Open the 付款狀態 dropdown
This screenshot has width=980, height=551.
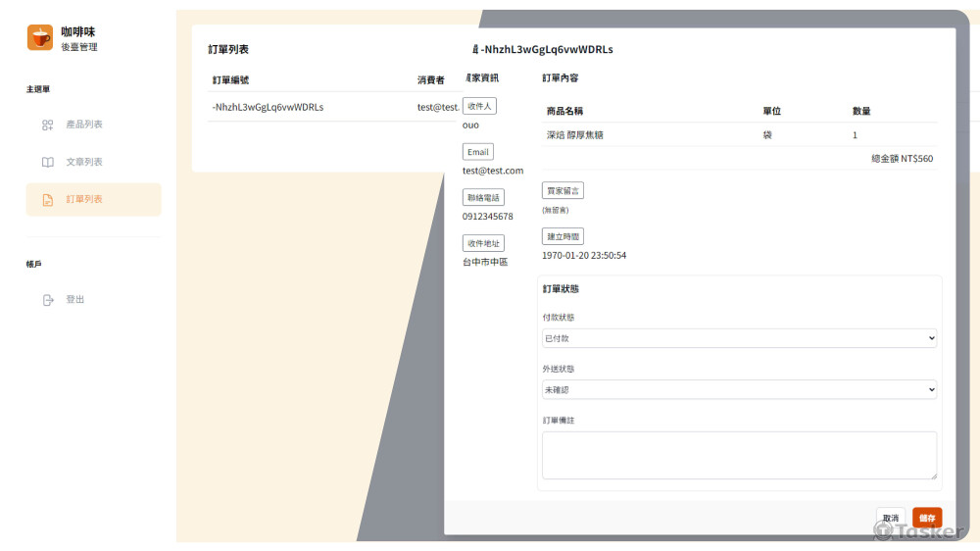tap(739, 338)
